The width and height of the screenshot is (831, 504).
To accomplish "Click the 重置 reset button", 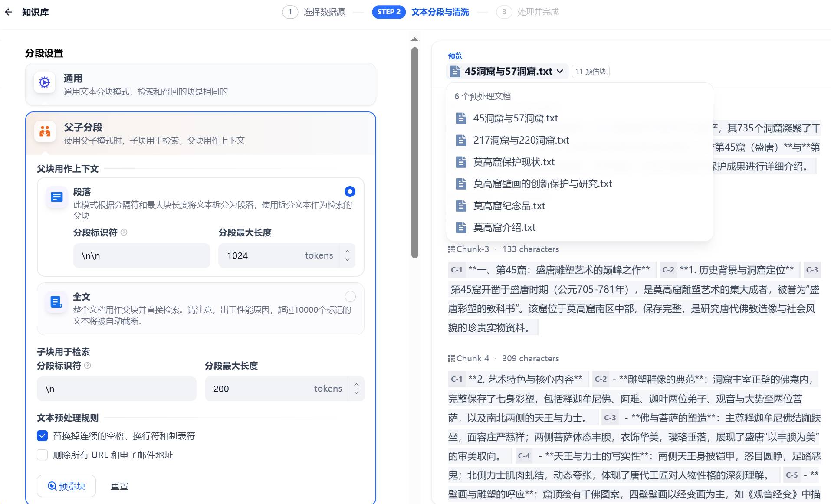I will [x=119, y=486].
